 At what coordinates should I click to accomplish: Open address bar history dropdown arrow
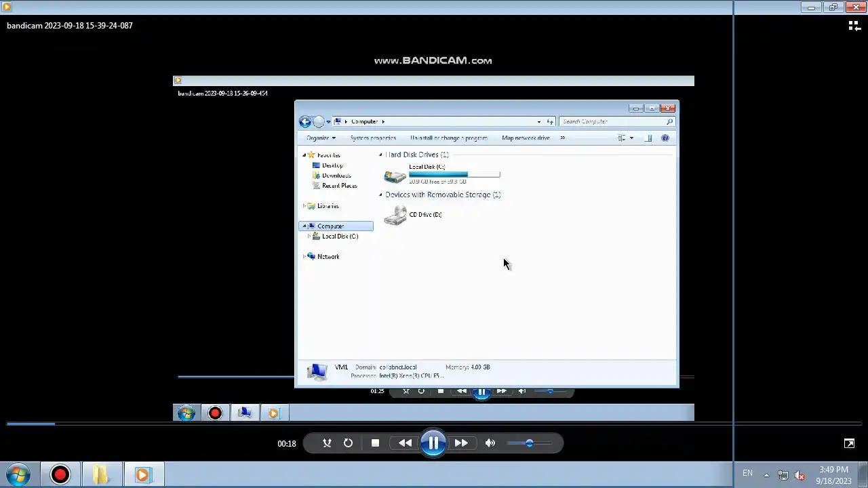539,121
